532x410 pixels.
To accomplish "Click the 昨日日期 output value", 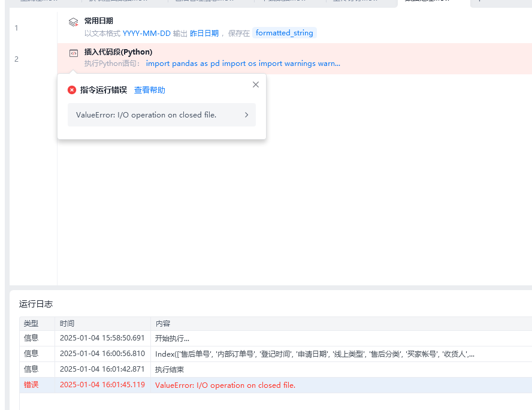I will pos(204,33).
